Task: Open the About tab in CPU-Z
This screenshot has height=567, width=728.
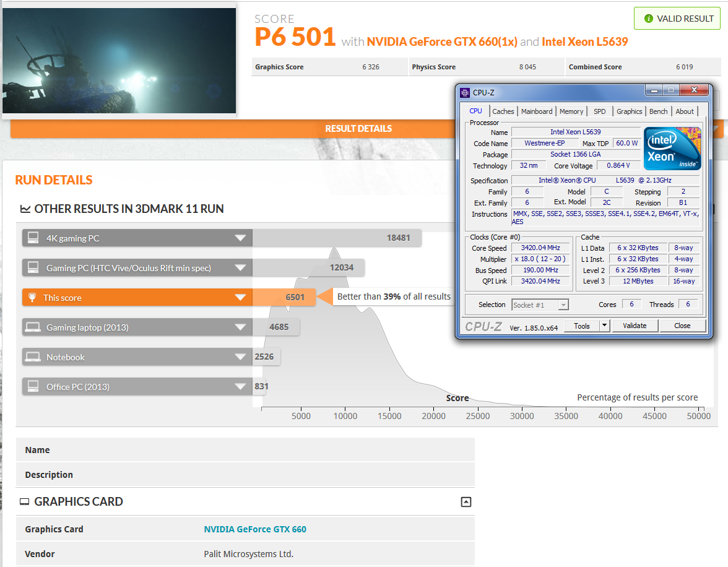Action: point(685,111)
